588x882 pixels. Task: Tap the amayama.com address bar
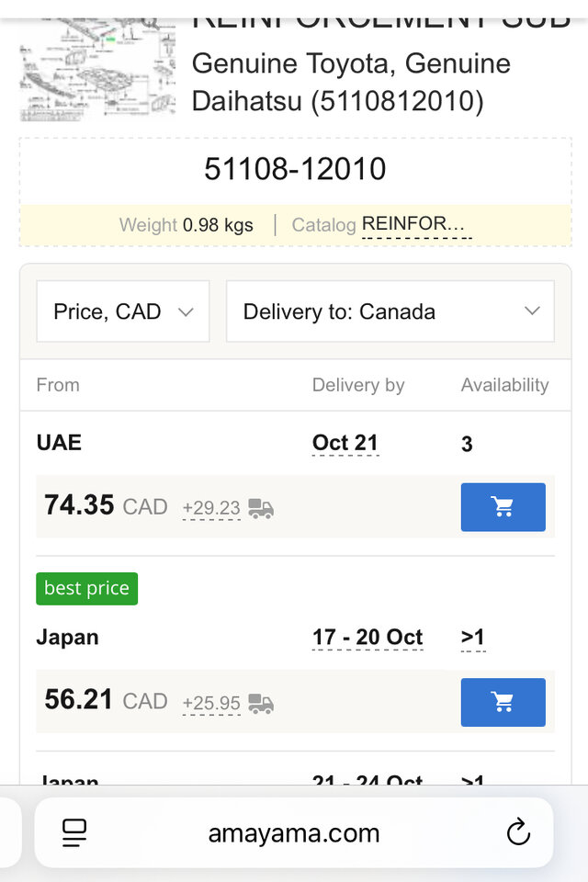[293, 833]
